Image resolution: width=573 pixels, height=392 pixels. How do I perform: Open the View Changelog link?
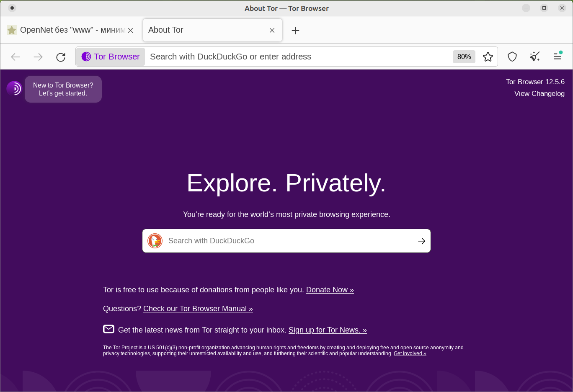(539, 93)
